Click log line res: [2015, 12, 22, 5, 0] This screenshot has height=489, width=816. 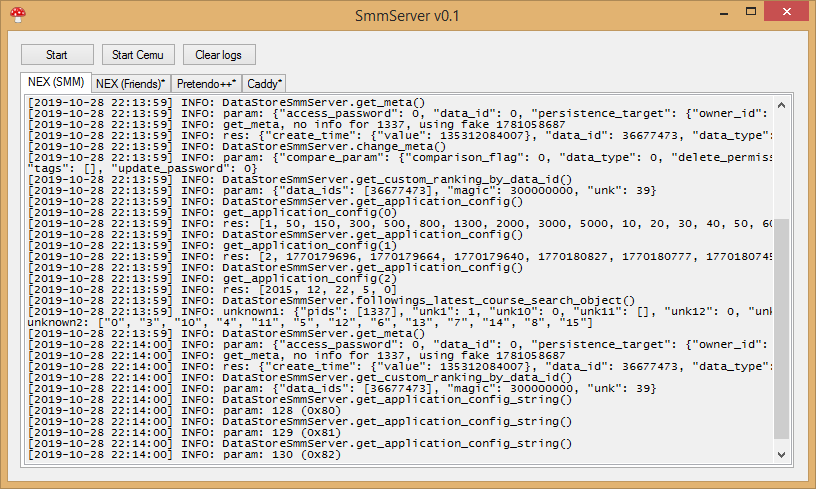(x=212, y=290)
